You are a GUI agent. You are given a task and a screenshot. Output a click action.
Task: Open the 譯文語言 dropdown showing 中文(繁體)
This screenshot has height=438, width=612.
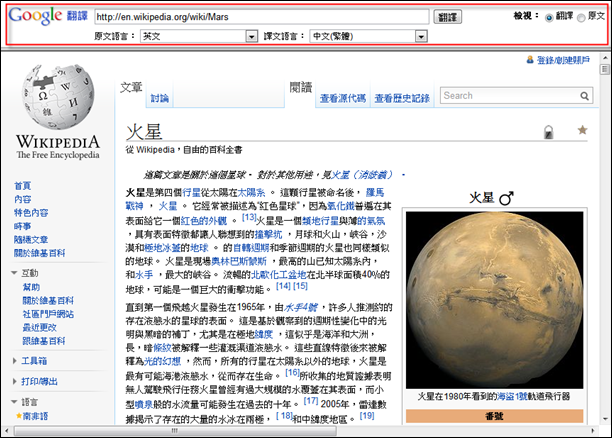[368, 36]
